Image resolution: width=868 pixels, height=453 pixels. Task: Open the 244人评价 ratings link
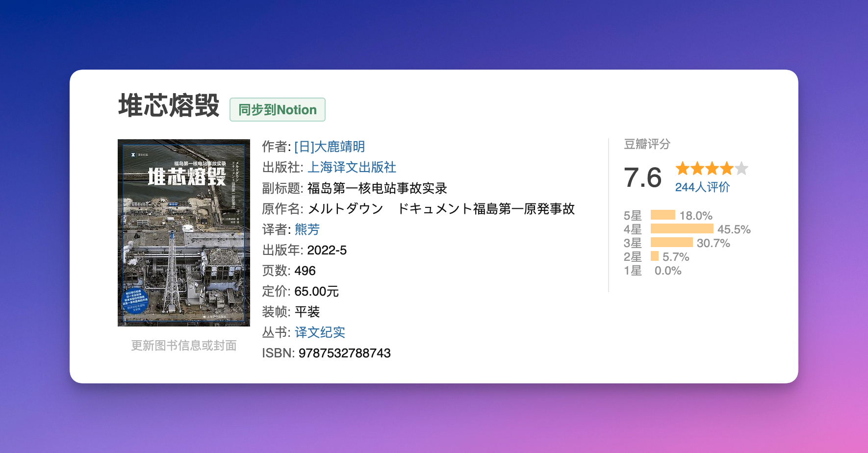point(702,187)
